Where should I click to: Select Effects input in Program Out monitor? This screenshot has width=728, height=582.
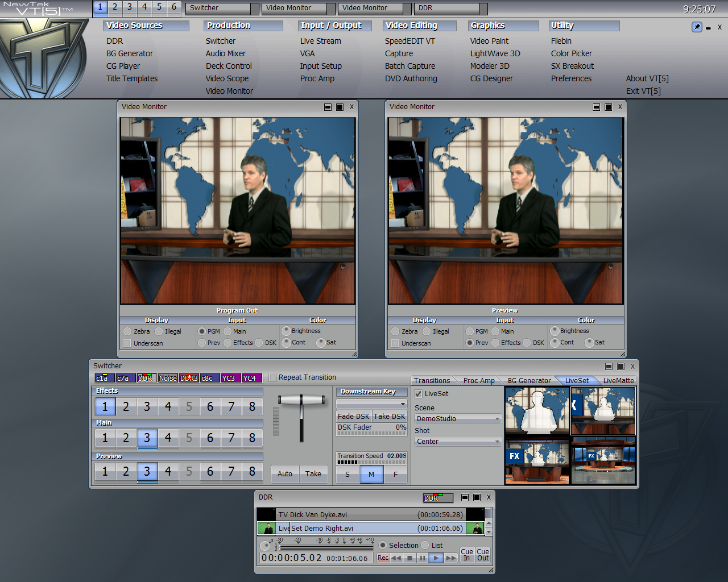[227, 343]
